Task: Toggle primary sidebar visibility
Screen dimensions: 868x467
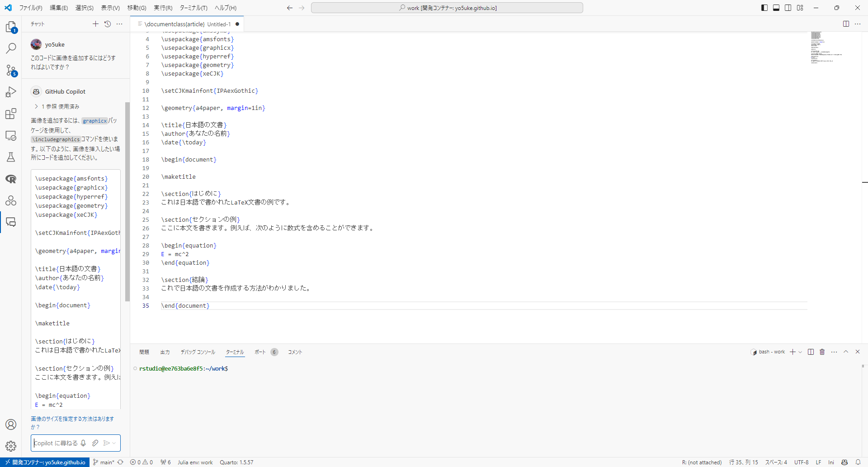Action: pyautogui.click(x=764, y=8)
